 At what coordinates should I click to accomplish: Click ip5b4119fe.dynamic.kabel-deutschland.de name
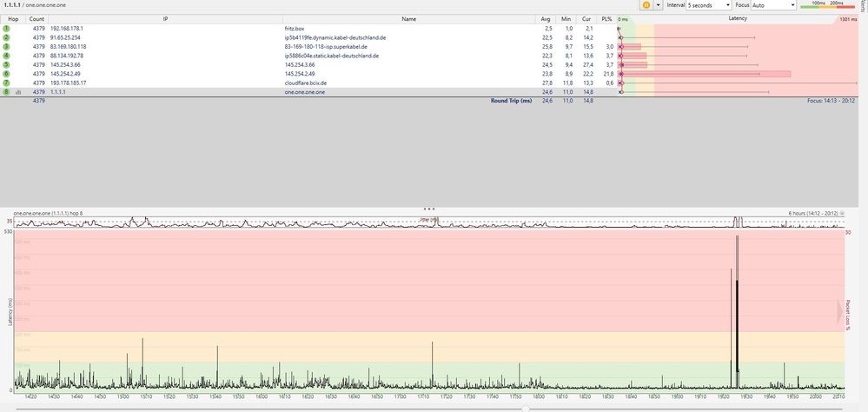[x=335, y=37]
